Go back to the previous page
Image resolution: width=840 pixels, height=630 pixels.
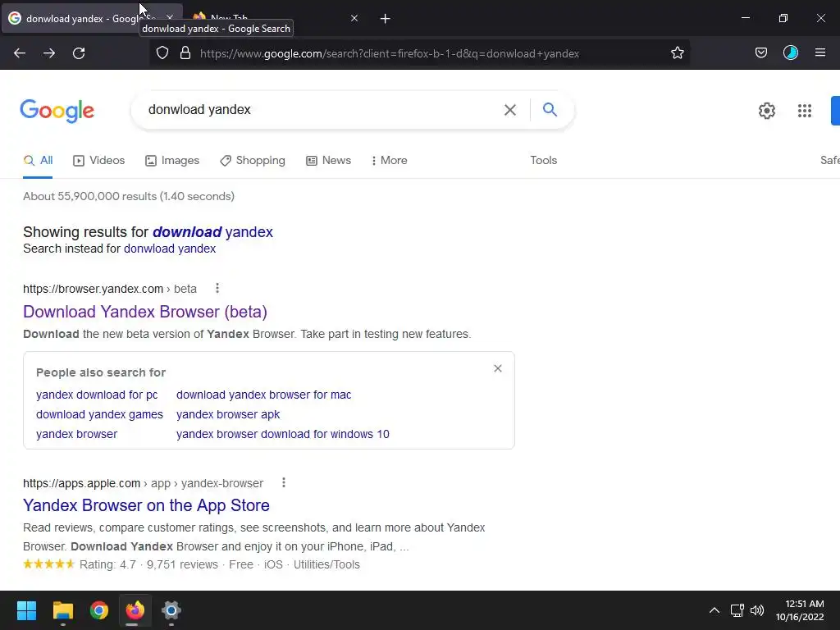[x=20, y=53]
